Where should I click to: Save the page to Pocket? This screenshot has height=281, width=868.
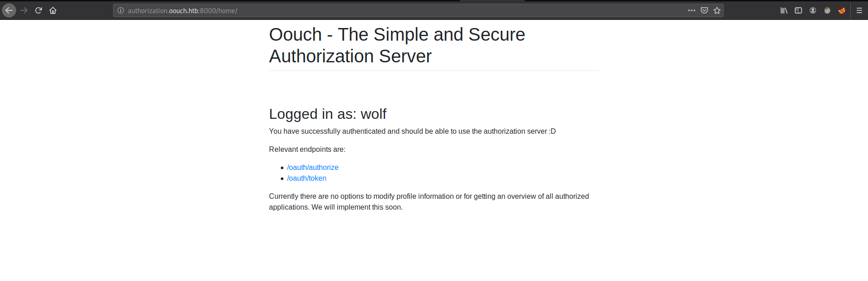704,10
